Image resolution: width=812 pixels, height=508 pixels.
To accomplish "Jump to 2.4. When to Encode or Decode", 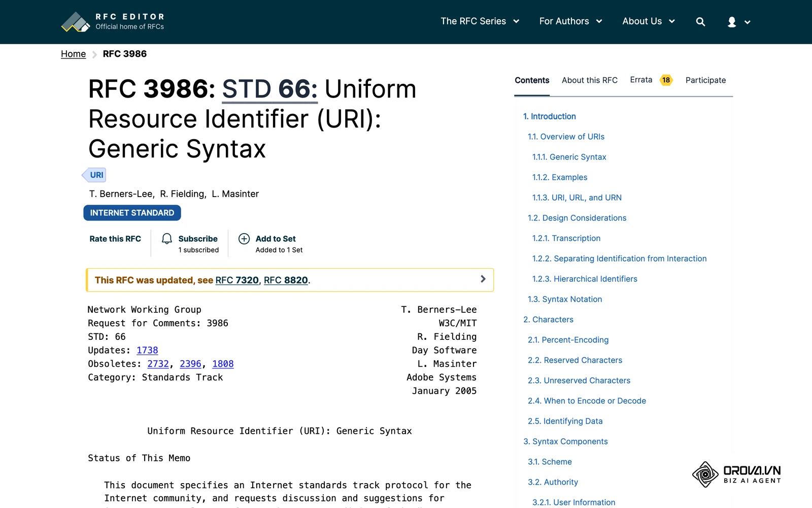I will (x=587, y=401).
